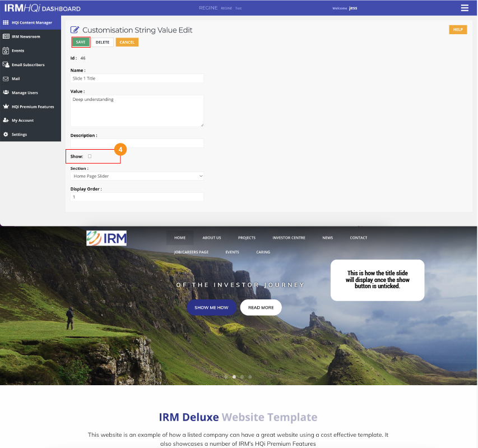Click the Email Subscribers icon
This screenshot has height=448, width=478.
pyautogui.click(x=6, y=64)
